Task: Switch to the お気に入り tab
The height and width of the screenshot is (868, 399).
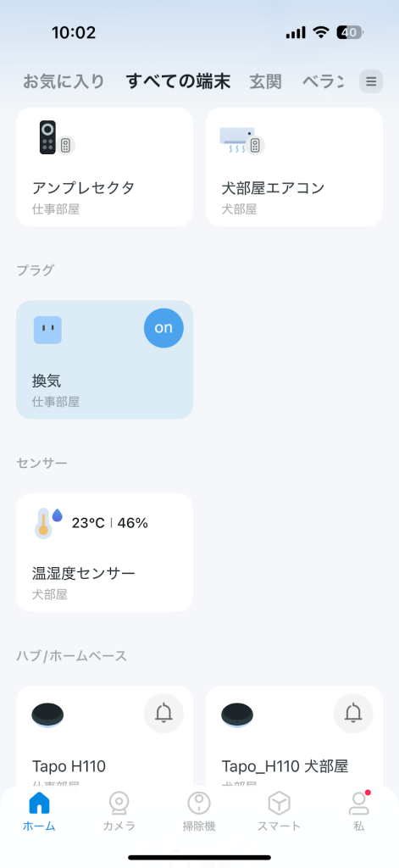Action: point(64,82)
